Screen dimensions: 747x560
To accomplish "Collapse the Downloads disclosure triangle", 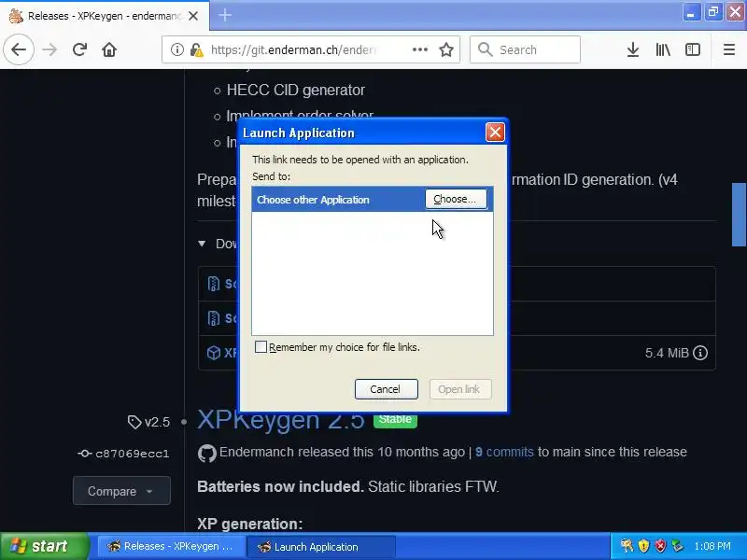I will 202,244.
